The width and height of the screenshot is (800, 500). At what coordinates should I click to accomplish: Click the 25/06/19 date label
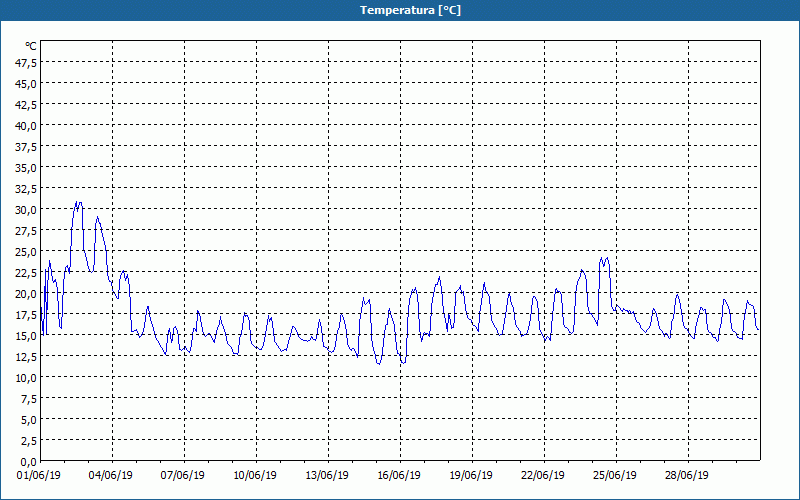click(615, 476)
